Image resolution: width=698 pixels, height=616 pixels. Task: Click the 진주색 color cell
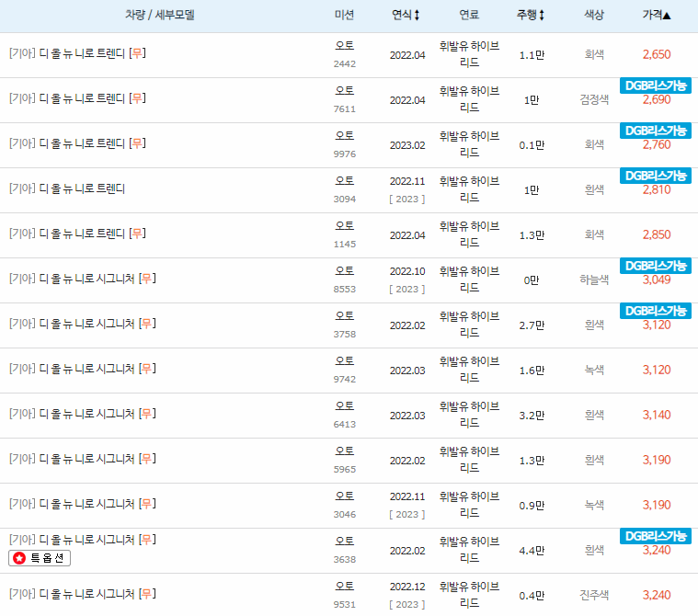594,595
